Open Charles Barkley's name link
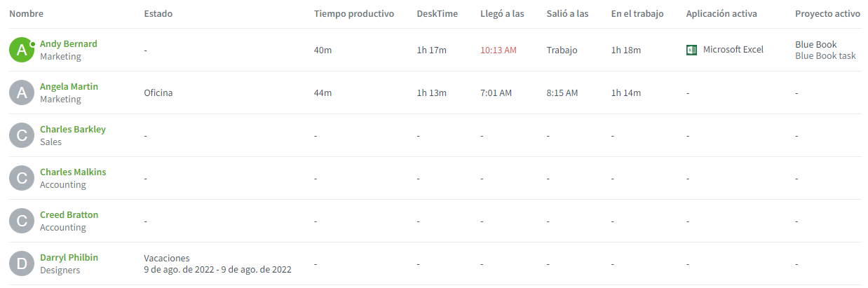This screenshot has width=868, height=288. tap(72, 129)
